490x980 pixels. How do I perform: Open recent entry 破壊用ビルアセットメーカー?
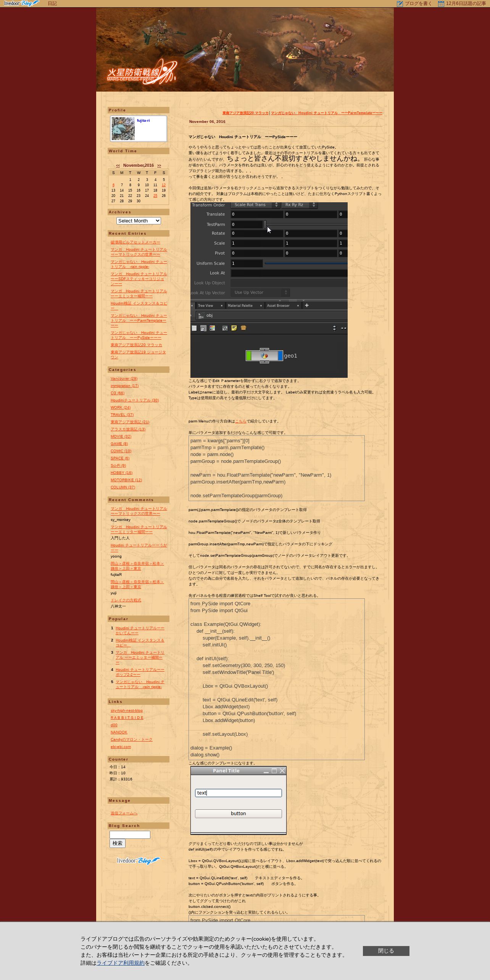(135, 242)
